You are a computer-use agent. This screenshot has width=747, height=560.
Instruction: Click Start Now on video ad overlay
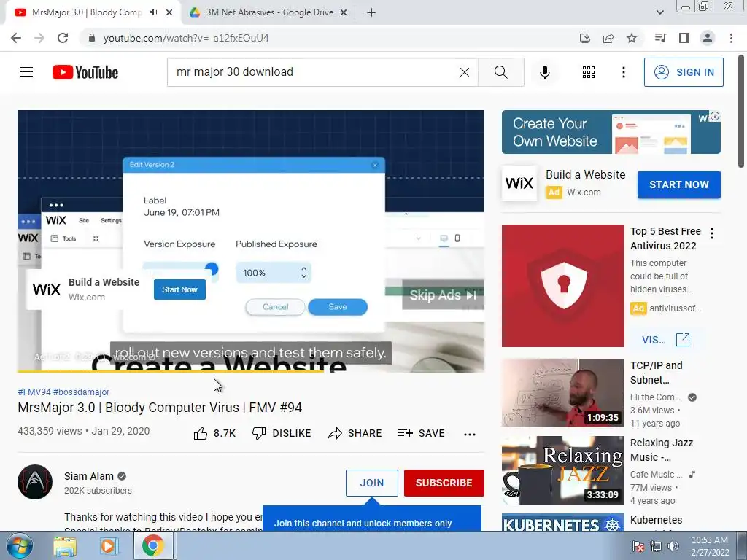point(179,289)
